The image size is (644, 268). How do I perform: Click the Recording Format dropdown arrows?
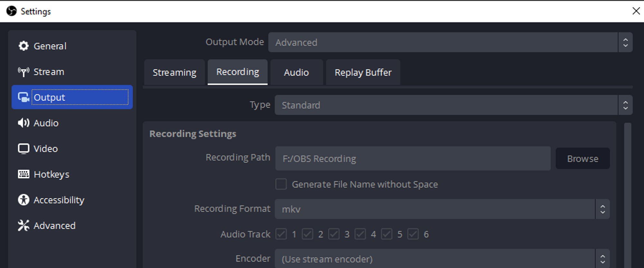pos(602,209)
